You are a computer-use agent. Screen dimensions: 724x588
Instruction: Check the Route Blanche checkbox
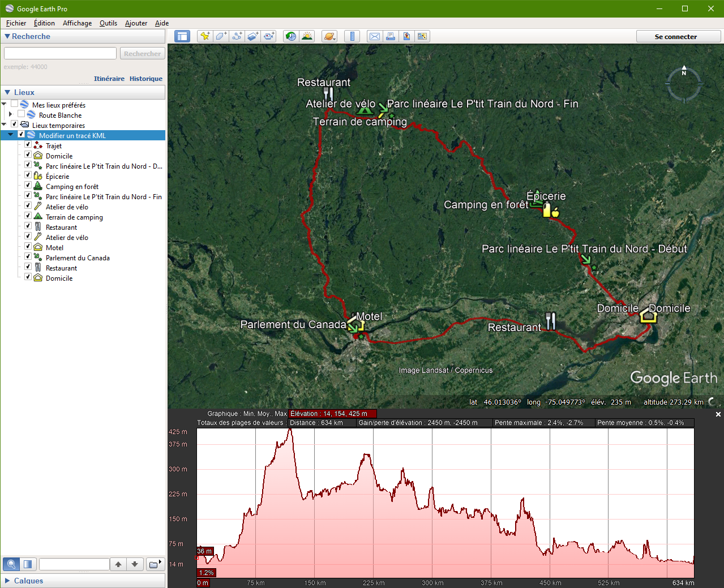coord(21,114)
